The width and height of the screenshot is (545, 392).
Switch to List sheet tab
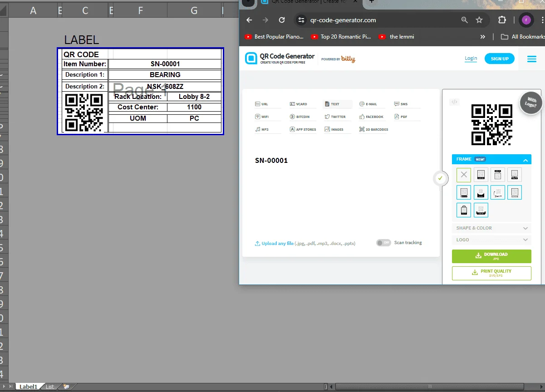pos(50,387)
